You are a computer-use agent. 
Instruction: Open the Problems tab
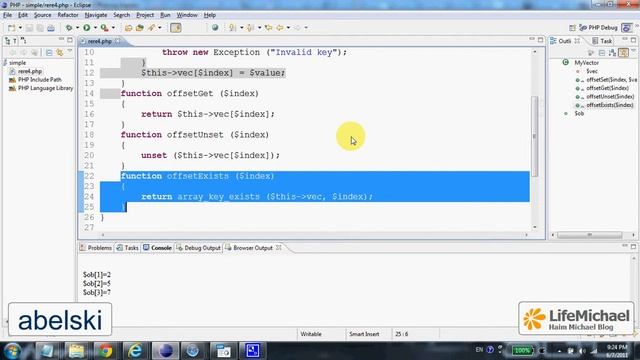click(x=96, y=248)
